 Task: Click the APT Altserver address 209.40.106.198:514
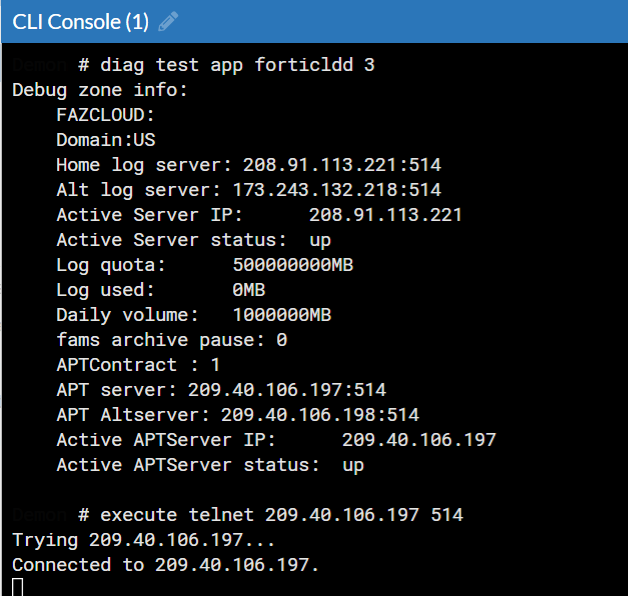(x=320, y=415)
